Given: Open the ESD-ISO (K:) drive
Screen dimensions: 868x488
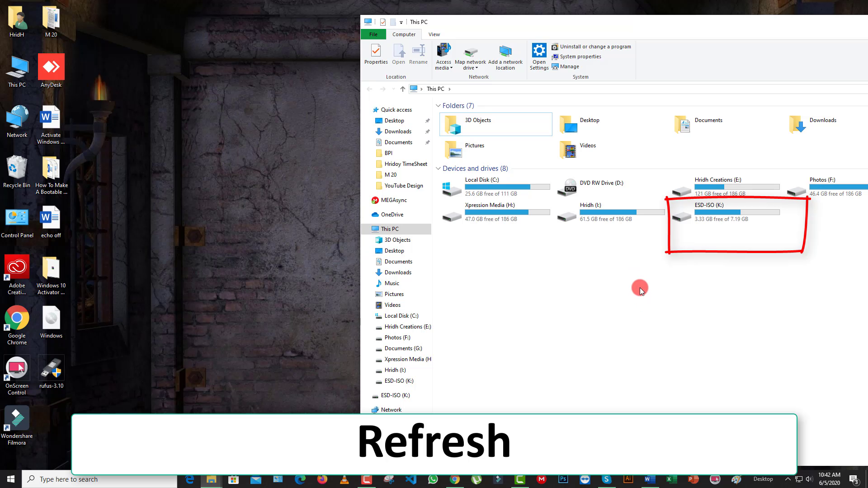Looking at the screenshot, I should [x=708, y=205].
